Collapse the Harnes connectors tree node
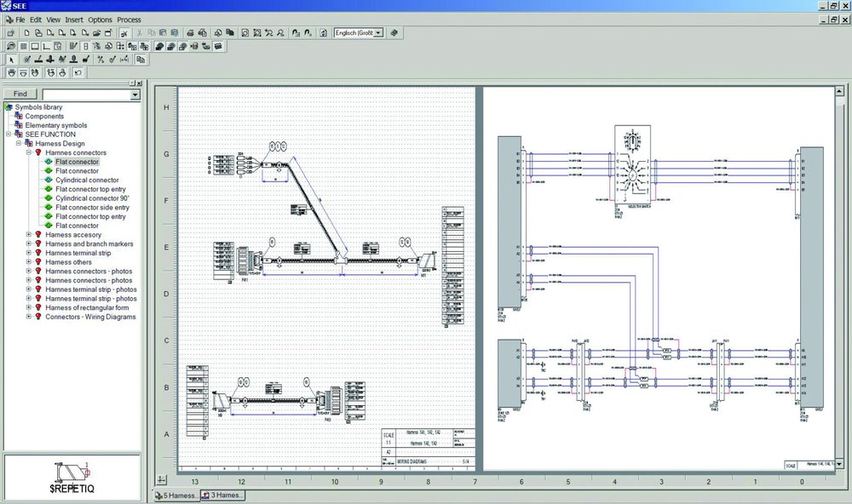Screen dimensions: 852x504 tap(29, 152)
